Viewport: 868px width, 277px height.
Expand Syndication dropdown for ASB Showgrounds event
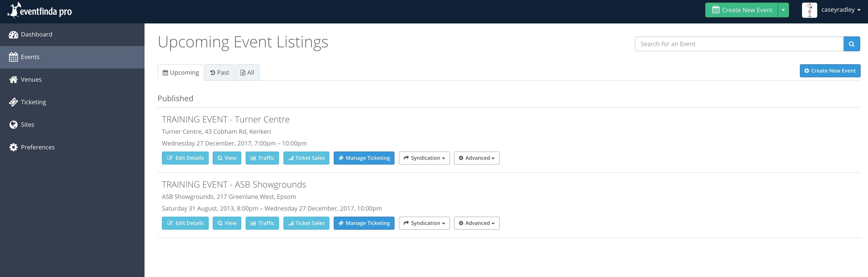[424, 223]
